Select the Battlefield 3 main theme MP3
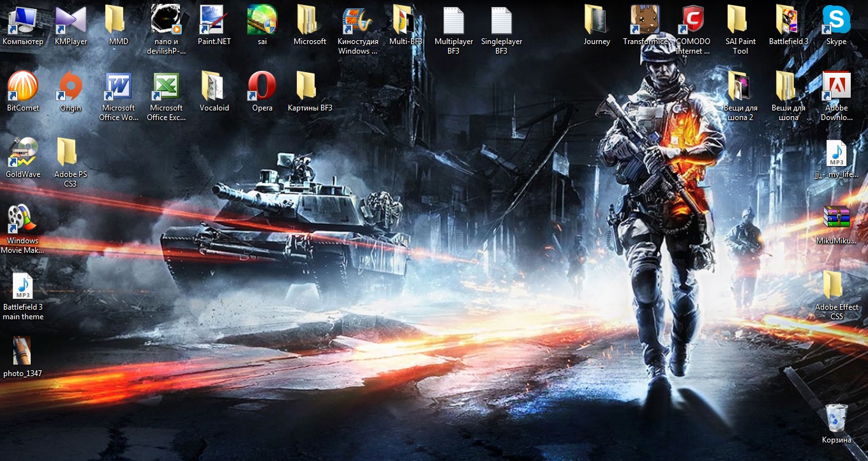Viewport: 868px width, 461px height. (23, 287)
